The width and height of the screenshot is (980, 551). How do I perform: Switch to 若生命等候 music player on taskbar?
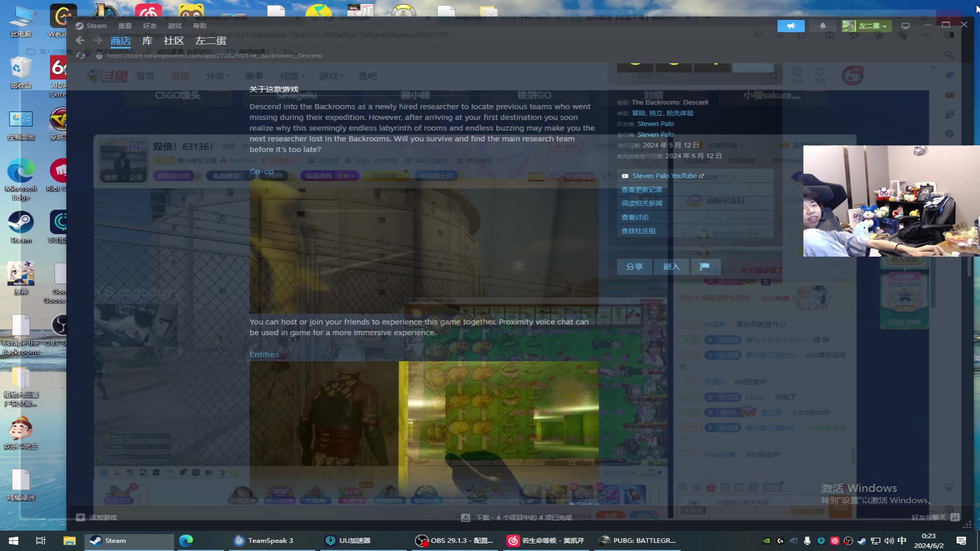[545, 541]
